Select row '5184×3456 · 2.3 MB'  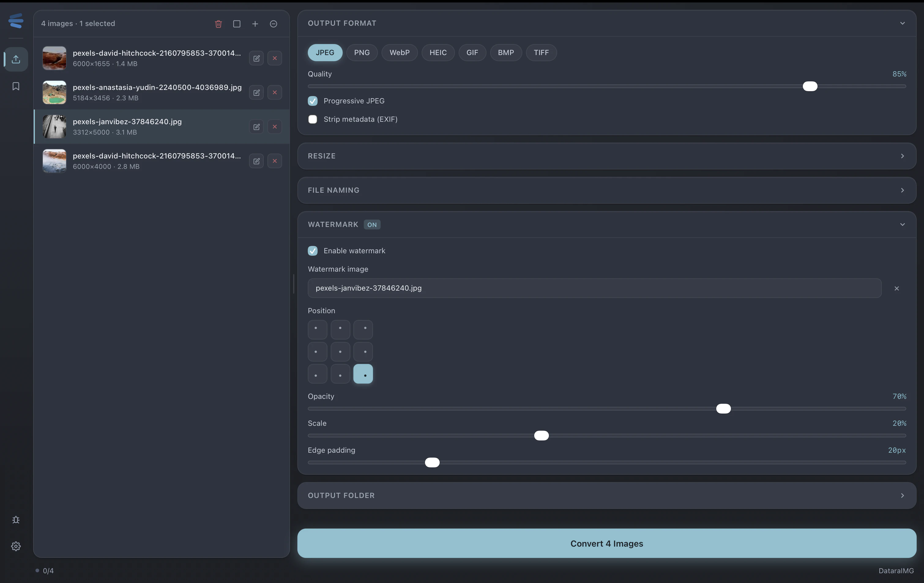pyautogui.click(x=162, y=92)
